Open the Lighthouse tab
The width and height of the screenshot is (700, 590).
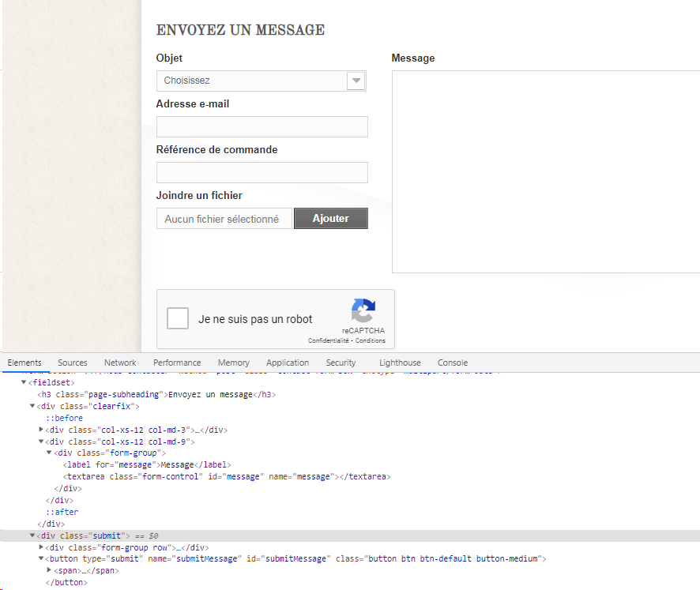tap(400, 363)
